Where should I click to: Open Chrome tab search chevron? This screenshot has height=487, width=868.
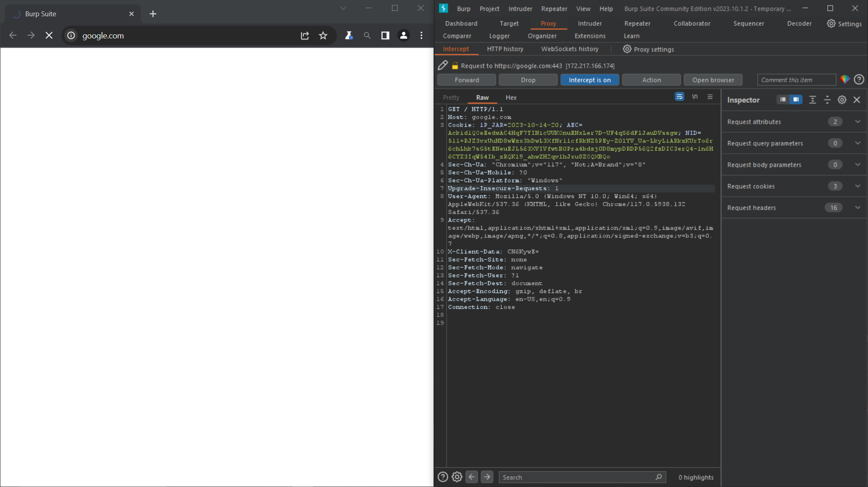pos(343,8)
